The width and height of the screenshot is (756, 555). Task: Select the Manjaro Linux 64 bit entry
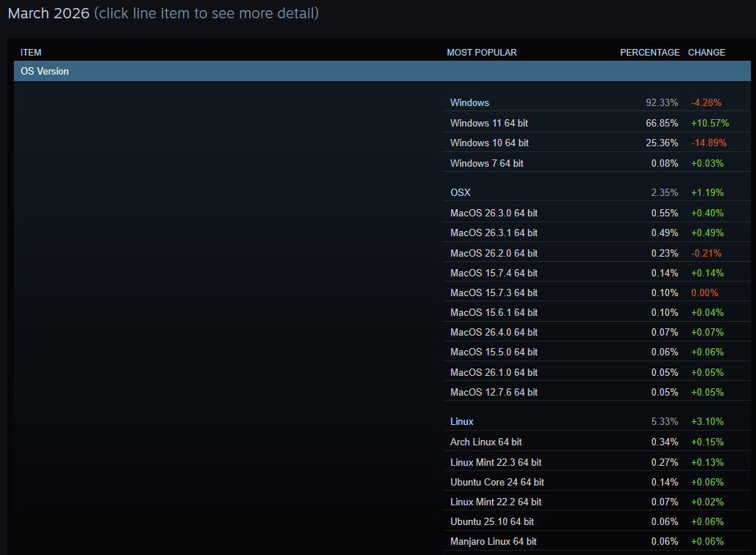(x=597, y=541)
